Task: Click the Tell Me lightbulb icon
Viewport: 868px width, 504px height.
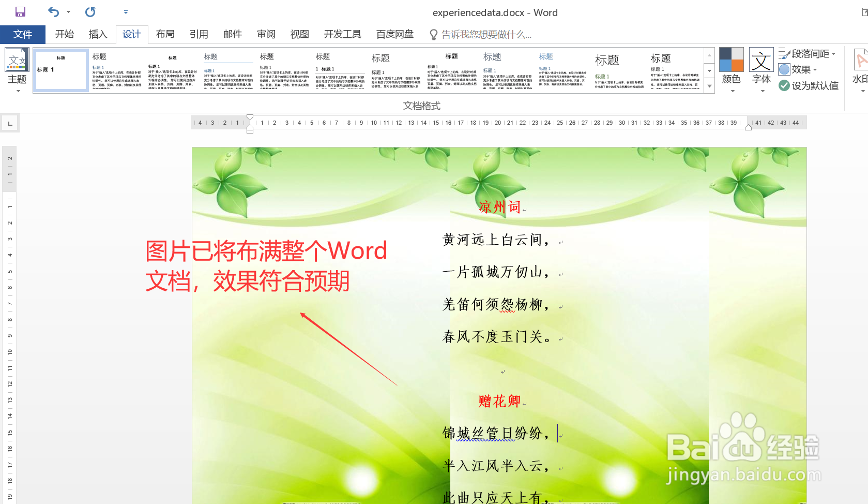Action: 433,34
